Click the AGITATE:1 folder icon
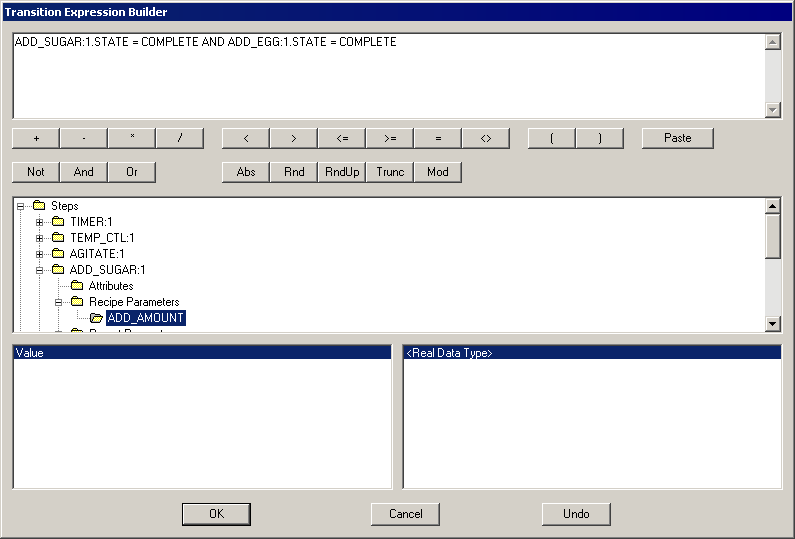The height and width of the screenshot is (539, 795). coord(58,254)
